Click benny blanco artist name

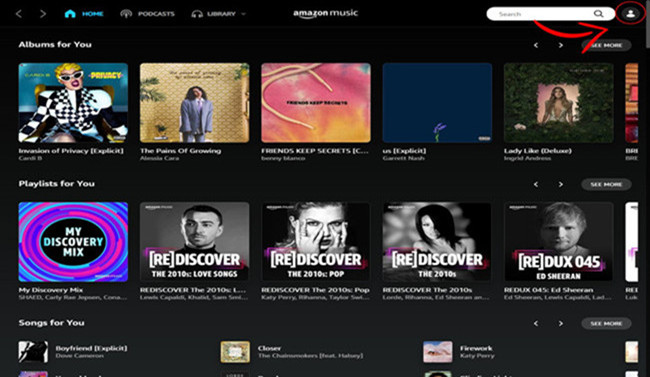pos(283,158)
